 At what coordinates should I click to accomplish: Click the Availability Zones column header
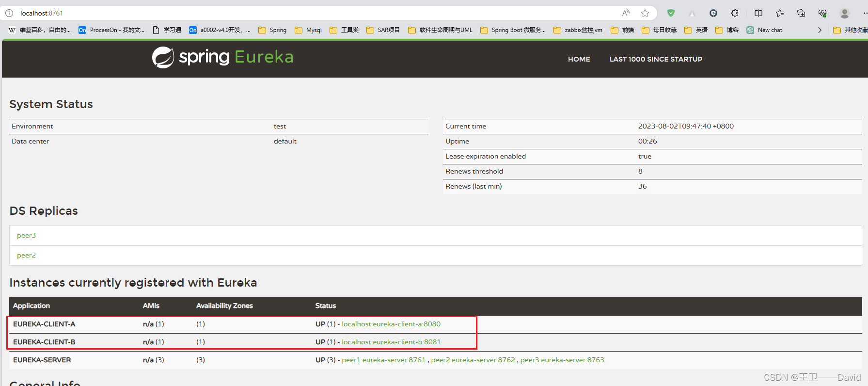[224, 306]
